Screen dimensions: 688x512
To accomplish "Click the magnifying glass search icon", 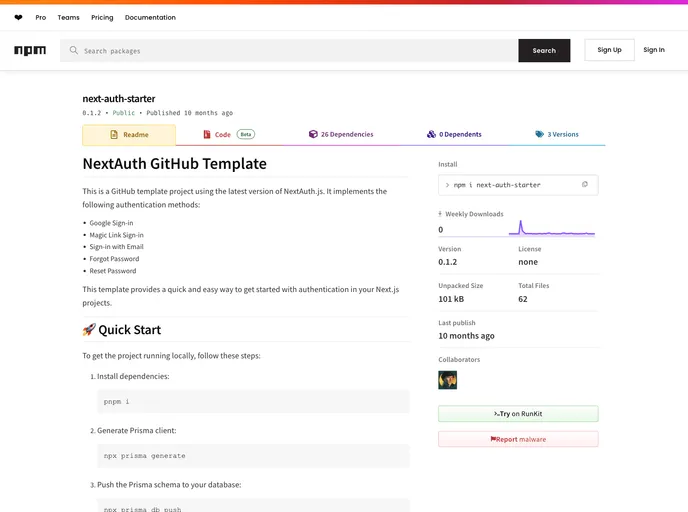I will point(73,50).
